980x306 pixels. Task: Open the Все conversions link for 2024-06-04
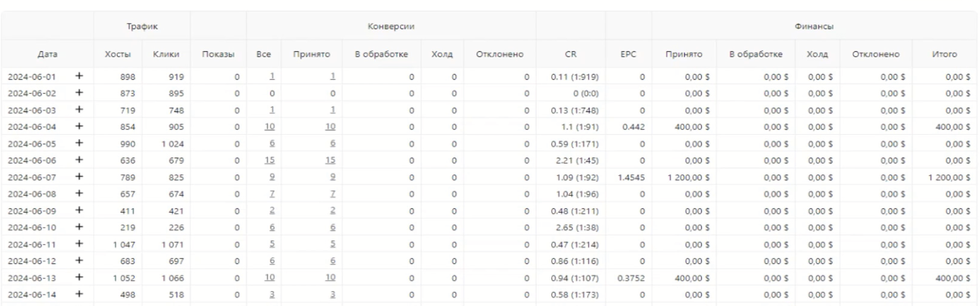point(269,126)
